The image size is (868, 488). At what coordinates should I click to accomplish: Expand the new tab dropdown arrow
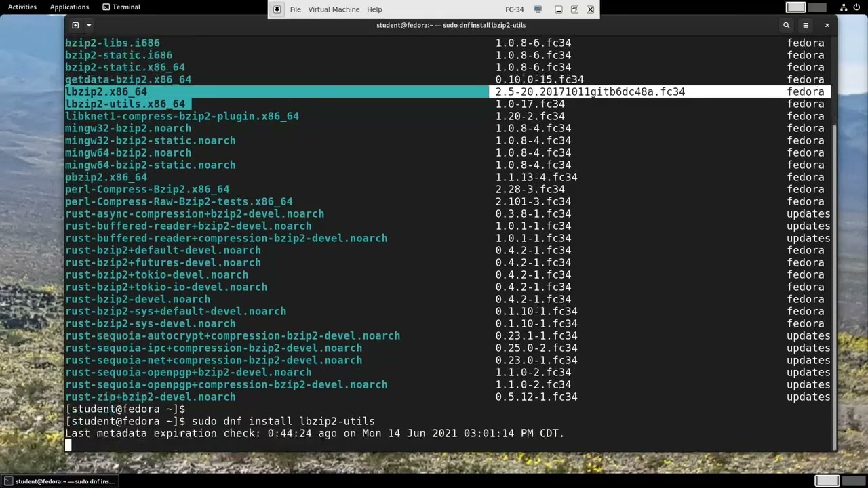tap(90, 25)
